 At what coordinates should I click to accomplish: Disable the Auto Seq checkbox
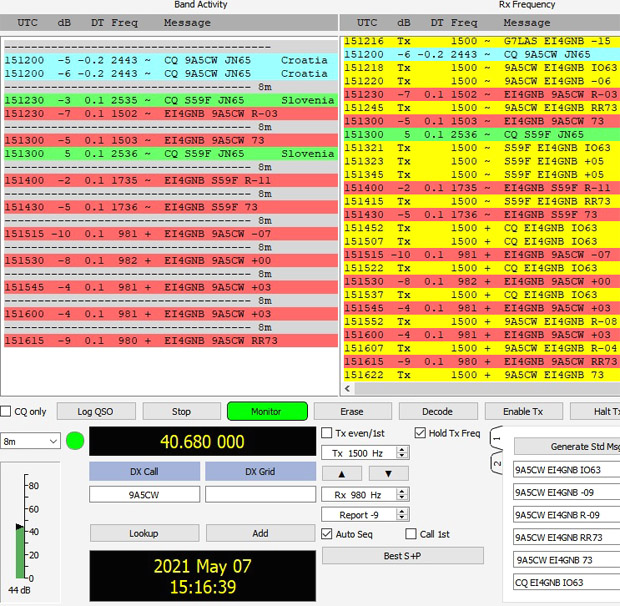[327, 534]
